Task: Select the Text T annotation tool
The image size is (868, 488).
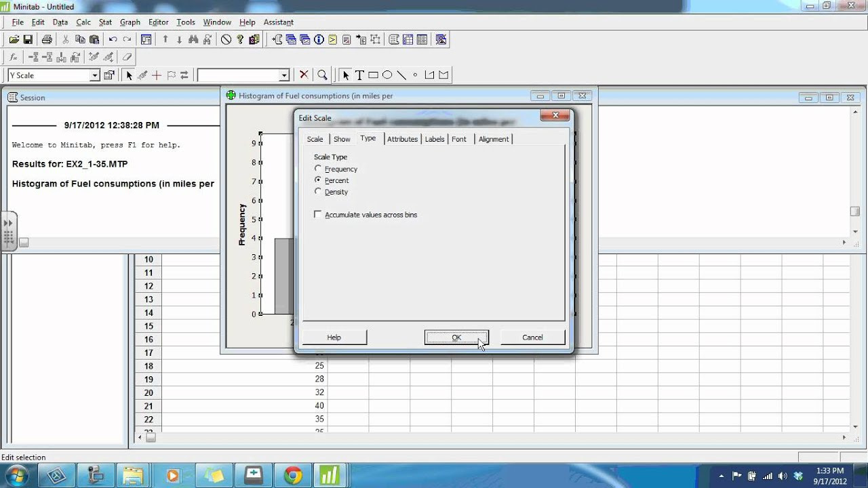Action: tap(359, 75)
